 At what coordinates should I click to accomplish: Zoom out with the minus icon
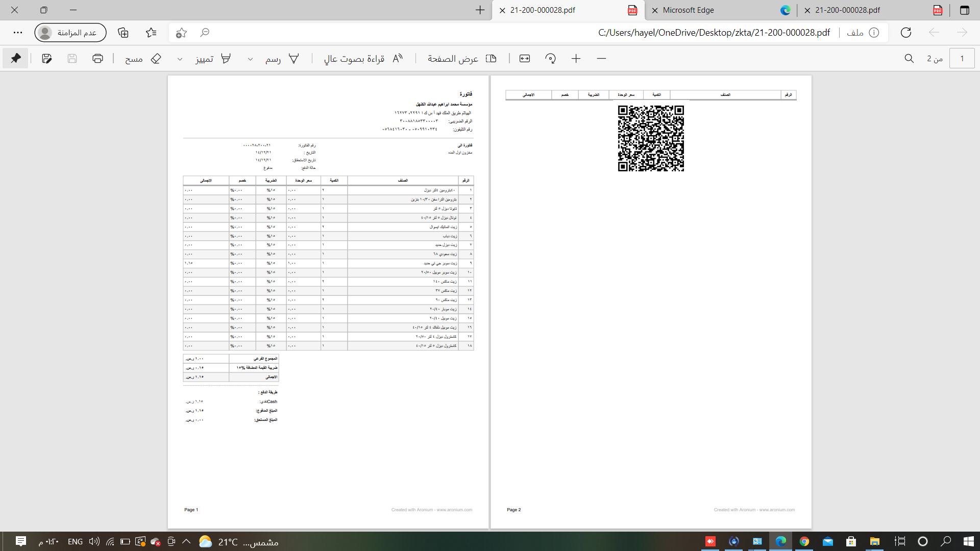[x=601, y=59]
